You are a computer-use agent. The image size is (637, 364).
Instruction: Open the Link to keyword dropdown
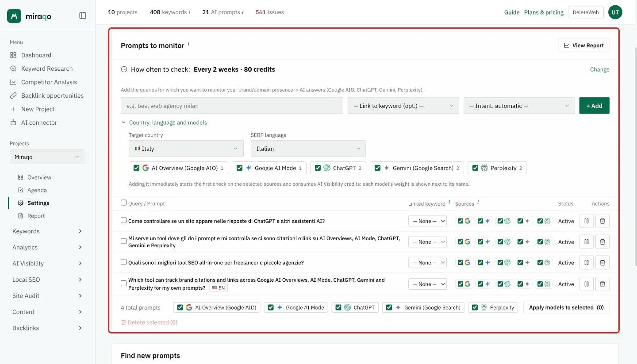(x=403, y=106)
